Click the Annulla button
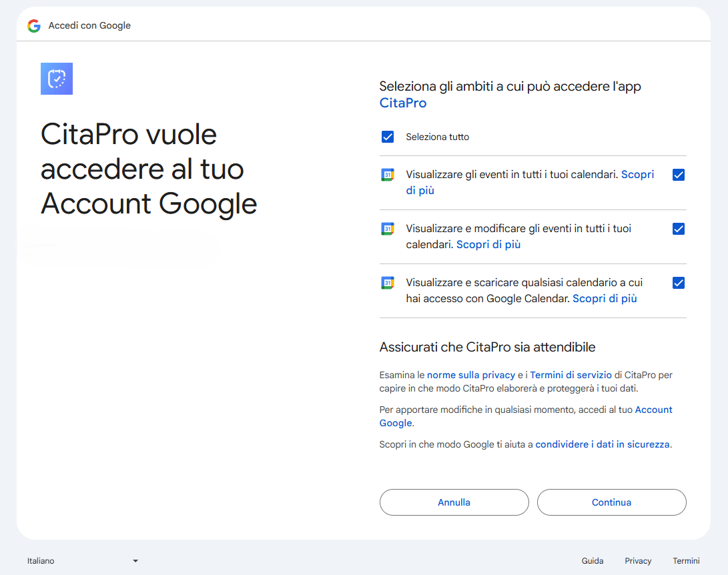Viewport: 728px width, 575px height. [454, 502]
